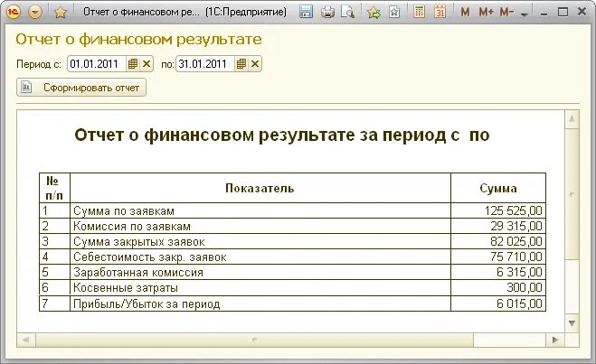Click the horizontal scrollbar right arrow
Viewport: 596px width, 364px height.
coord(555,340)
